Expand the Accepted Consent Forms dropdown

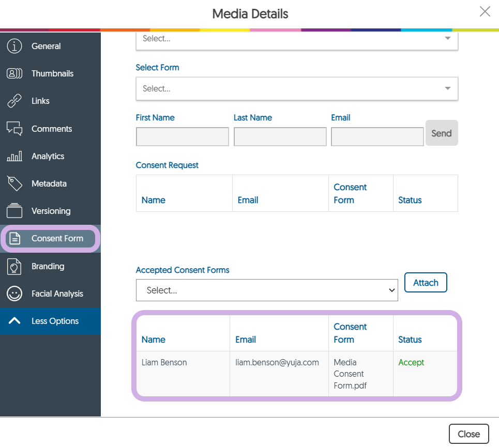pyautogui.click(x=266, y=290)
